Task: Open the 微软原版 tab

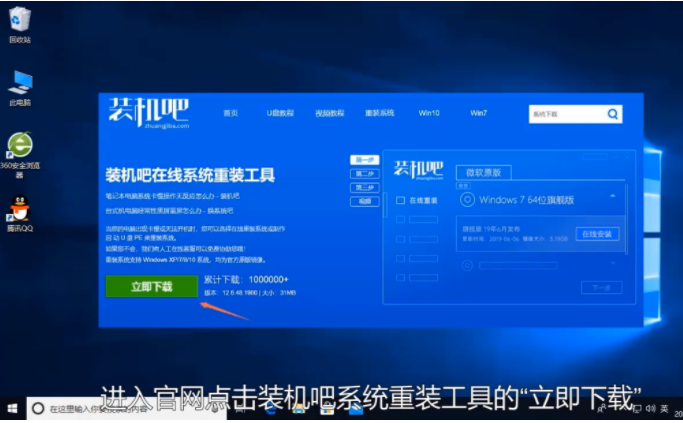Action: [x=483, y=171]
